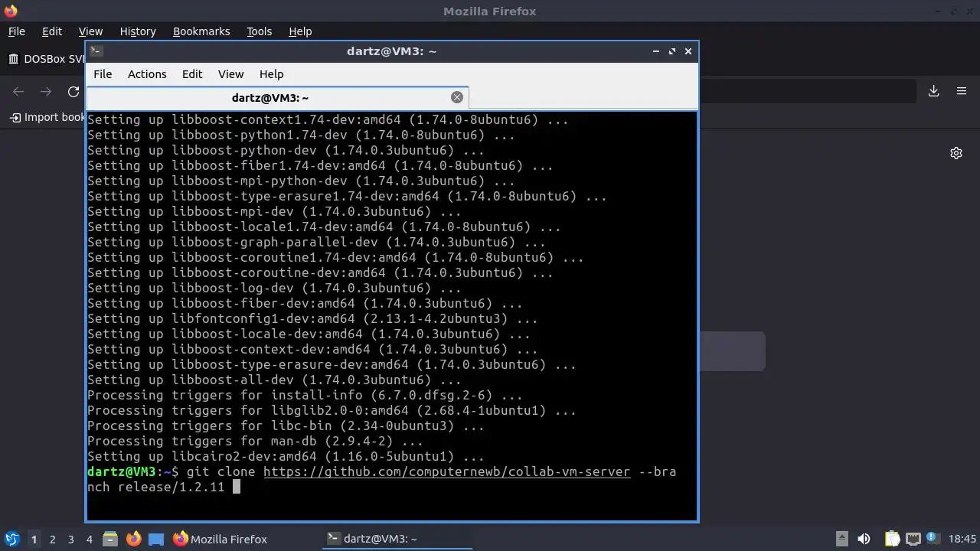Screen dimensions: 980x551
Task: Switch to workspace 2
Action: pyautogui.click(x=52, y=539)
